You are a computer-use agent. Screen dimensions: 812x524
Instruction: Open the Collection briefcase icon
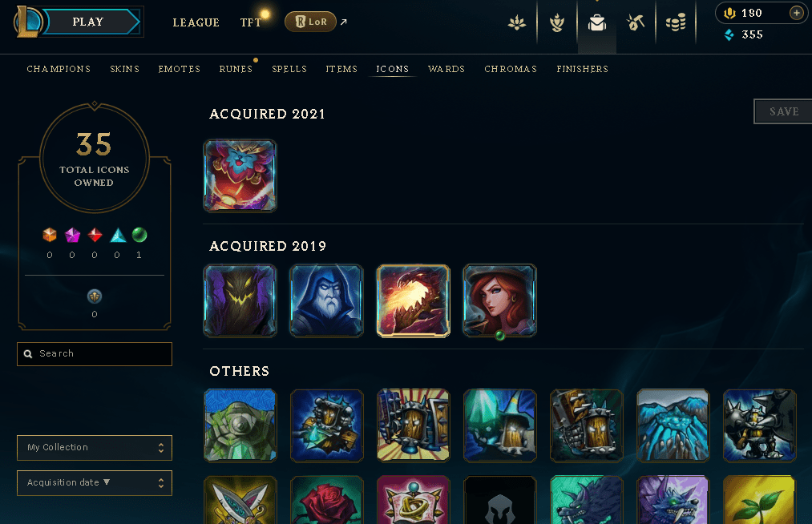[596, 22]
